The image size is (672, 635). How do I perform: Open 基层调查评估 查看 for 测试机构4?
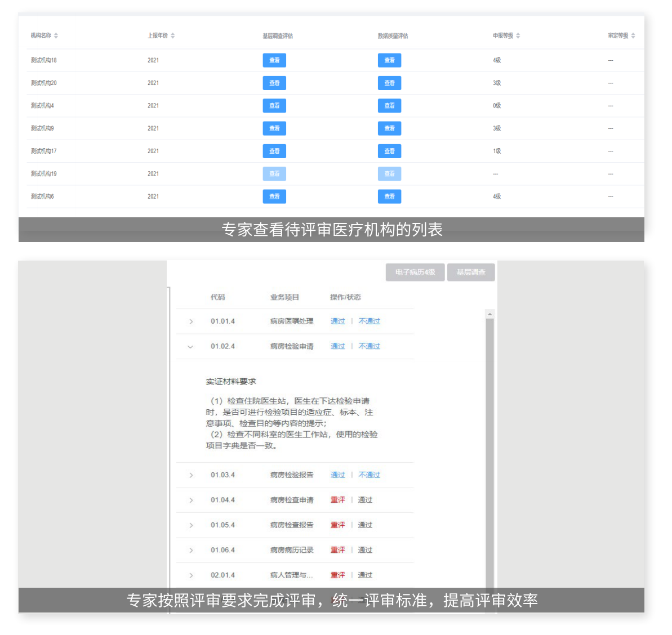pos(274,106)
